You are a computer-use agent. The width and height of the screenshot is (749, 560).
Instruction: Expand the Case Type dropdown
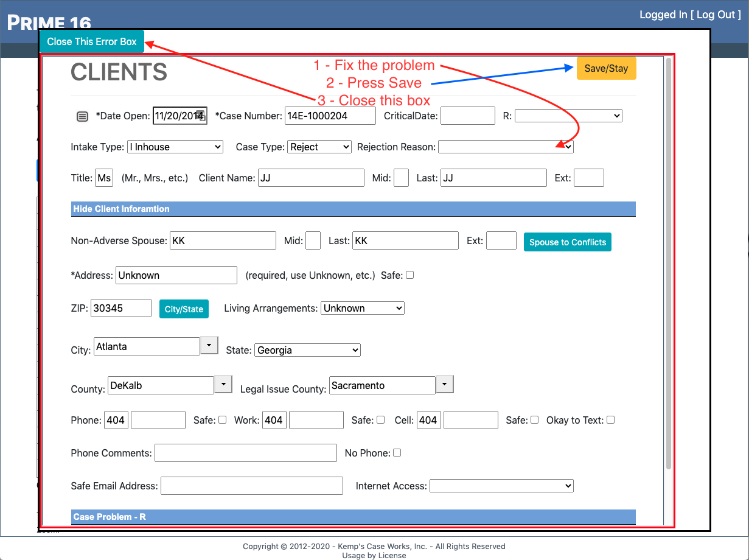319,147
